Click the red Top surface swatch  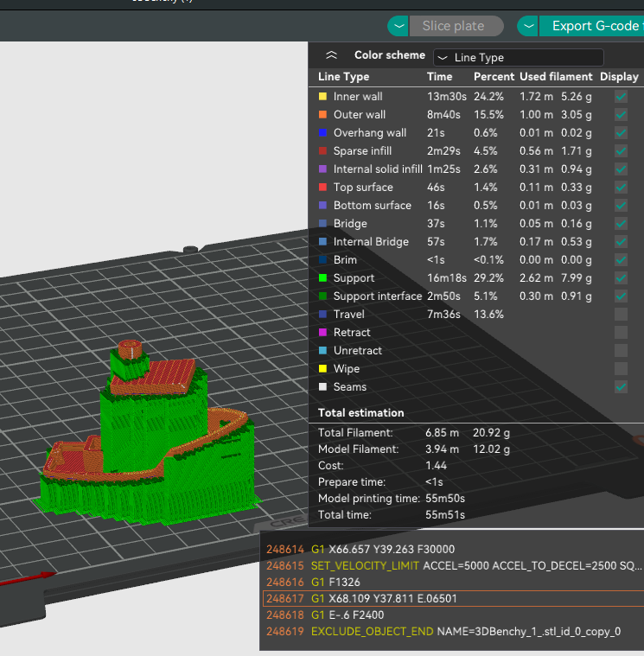click(322, 188)
